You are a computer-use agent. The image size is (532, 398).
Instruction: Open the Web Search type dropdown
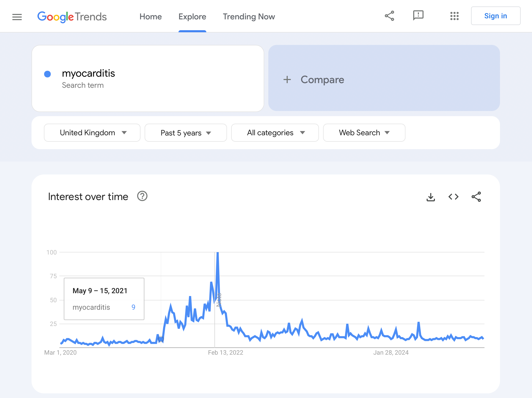[x=364, y=133]
